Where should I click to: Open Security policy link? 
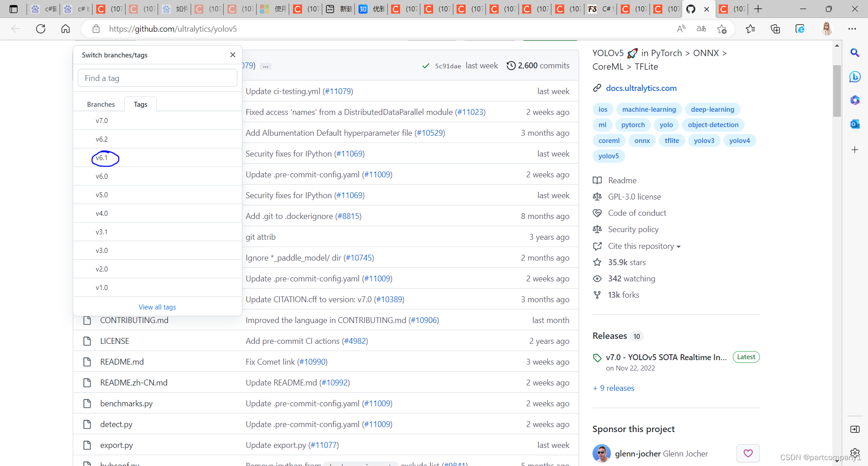(633, 229)
